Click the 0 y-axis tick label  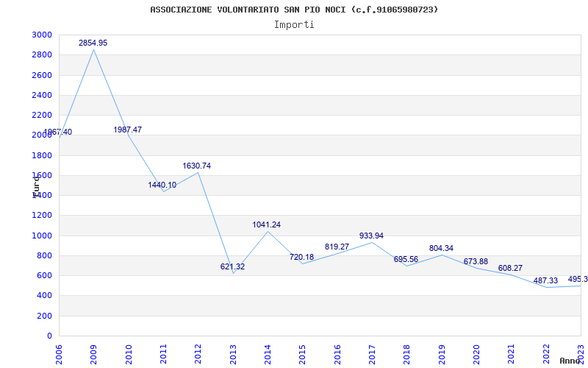point(49,336)
